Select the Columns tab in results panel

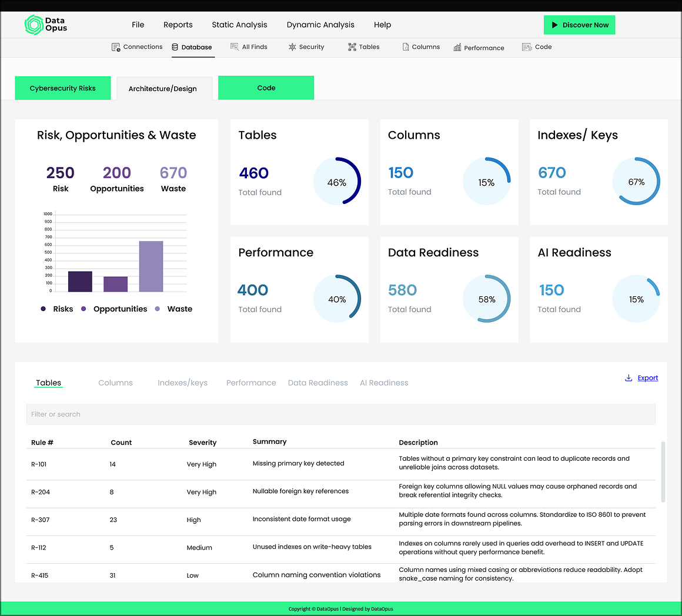tap(115, 383)
